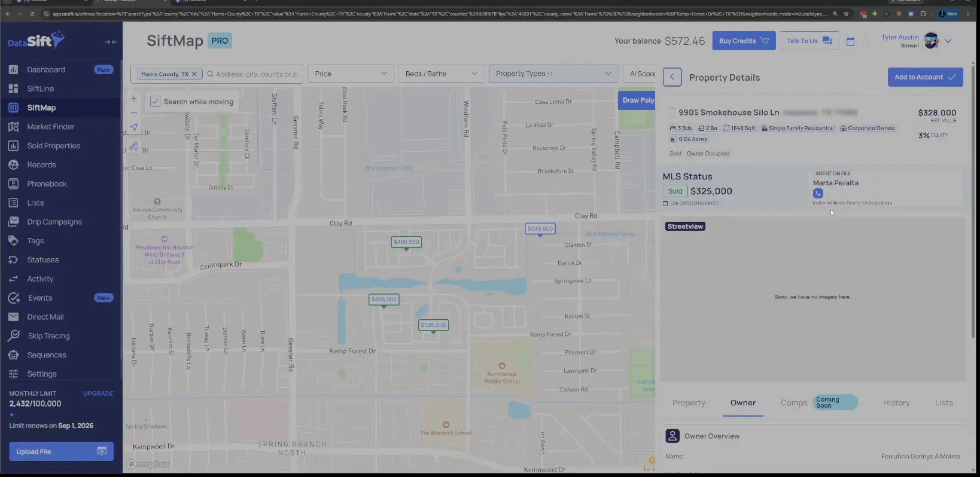Screen dimensions: 980x477
Task: Click the Records globe icon
Action: 13,165
